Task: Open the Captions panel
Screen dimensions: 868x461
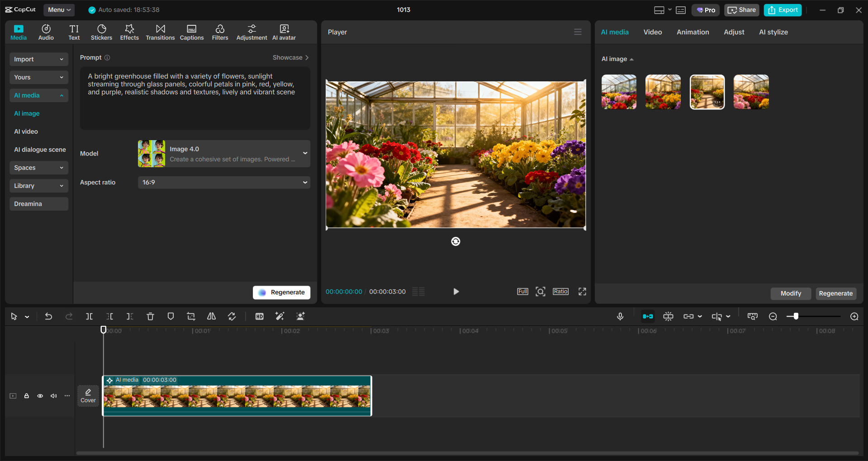Action: point(191,32)
